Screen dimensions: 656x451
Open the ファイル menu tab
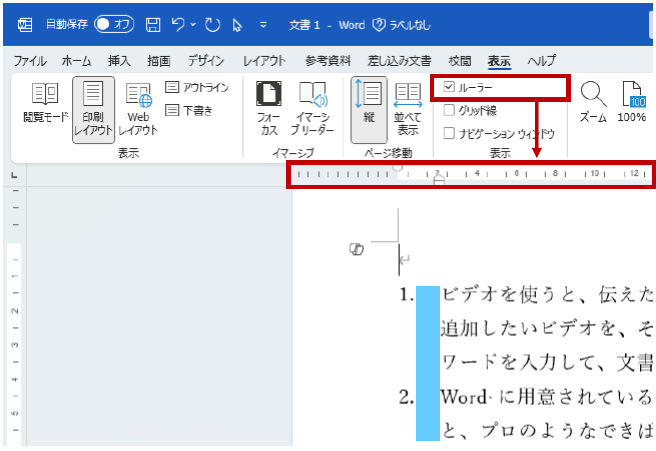click(30, 60)
